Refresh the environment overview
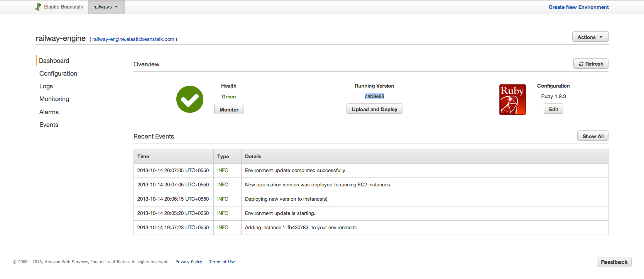 click(591, 64)
